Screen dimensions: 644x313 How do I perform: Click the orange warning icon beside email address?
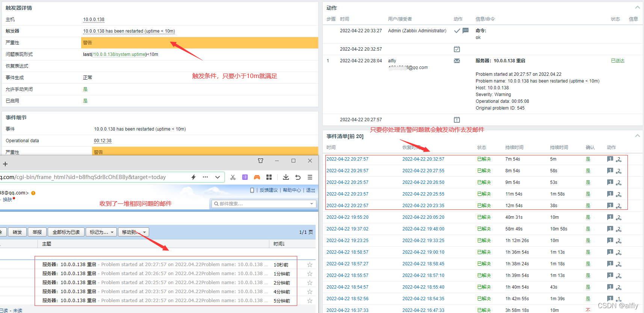[x=33, y=193]
